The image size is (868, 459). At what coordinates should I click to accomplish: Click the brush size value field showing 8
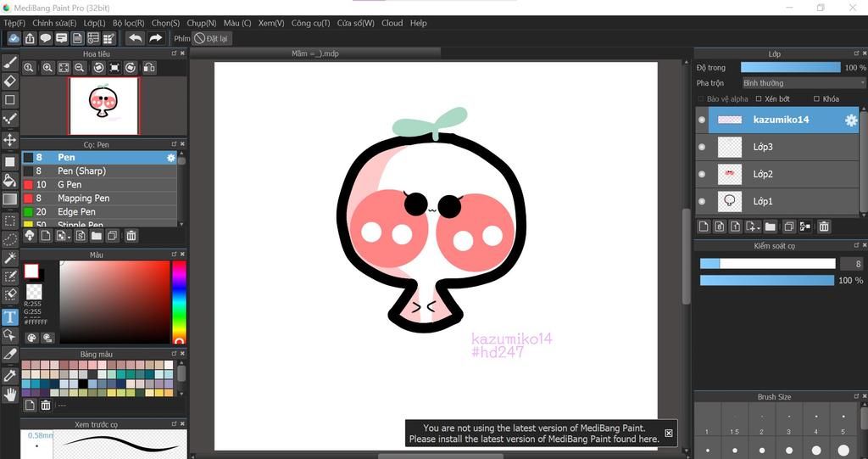click(x=851, y=264)
